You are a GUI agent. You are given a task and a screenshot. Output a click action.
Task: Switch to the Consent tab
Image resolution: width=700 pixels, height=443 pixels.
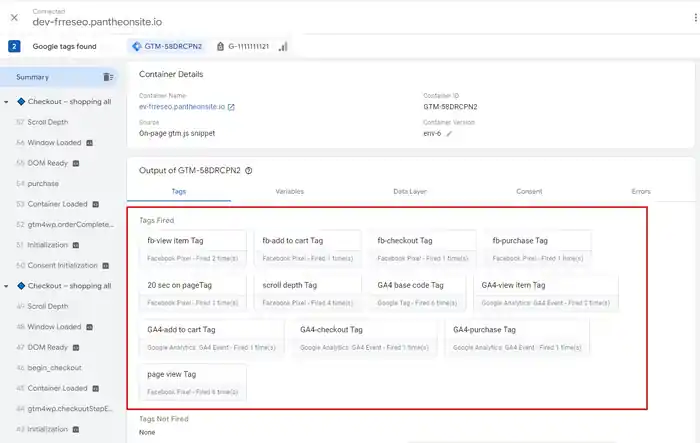click(529, 191)
